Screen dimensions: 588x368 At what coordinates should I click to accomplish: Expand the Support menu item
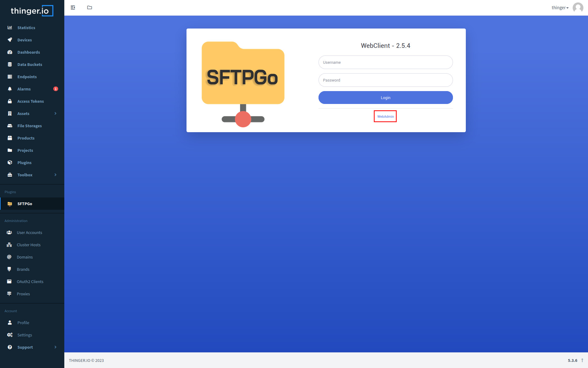click(x=56, y=347)
